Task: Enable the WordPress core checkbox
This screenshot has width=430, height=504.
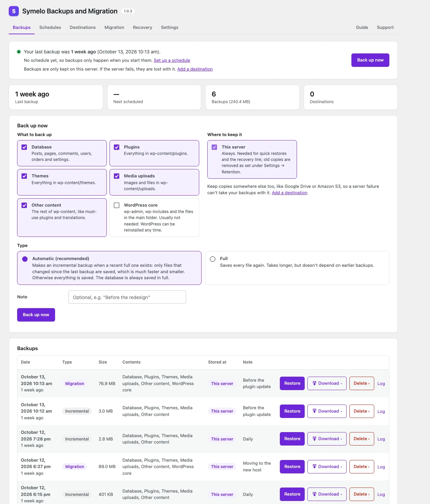Action: (117, 205)
